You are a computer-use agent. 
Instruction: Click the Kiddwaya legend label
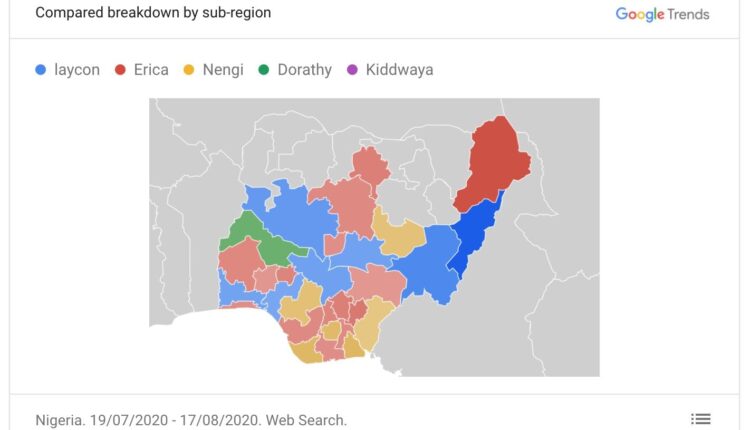pyautogui.click(x=399, y=70)
